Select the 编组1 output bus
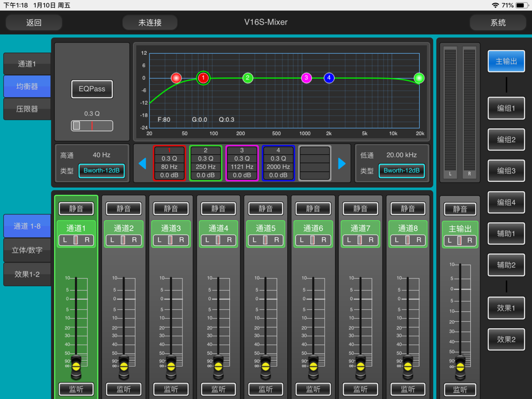Viewport: 532px width, 399px height. [506, 108]
